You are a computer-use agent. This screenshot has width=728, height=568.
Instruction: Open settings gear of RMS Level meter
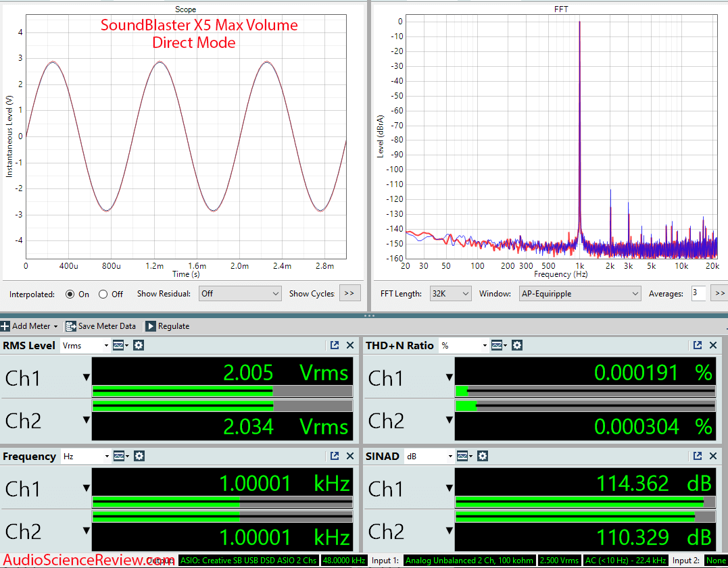[139, 345]
